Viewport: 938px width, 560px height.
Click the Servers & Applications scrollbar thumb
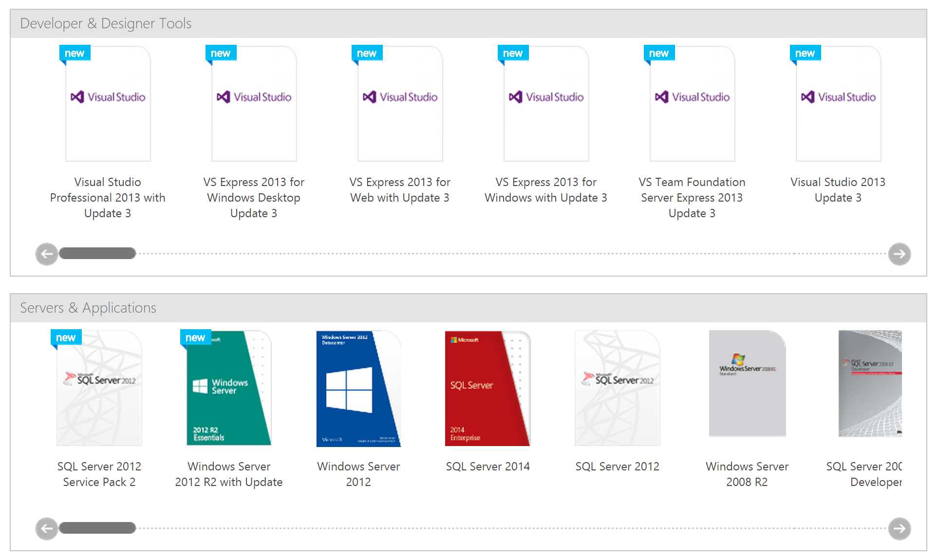pos(97,528)
